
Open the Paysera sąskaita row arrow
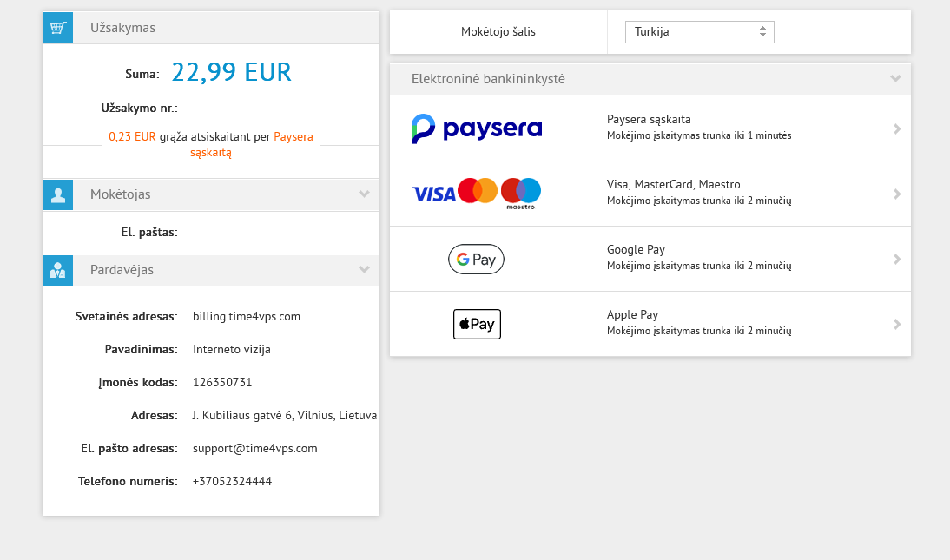click(x=897, y=129)
